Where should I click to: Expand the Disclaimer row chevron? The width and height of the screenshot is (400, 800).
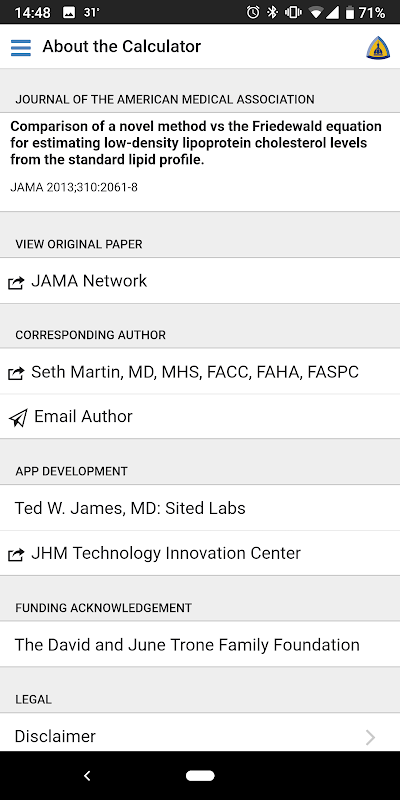[370, 737]
